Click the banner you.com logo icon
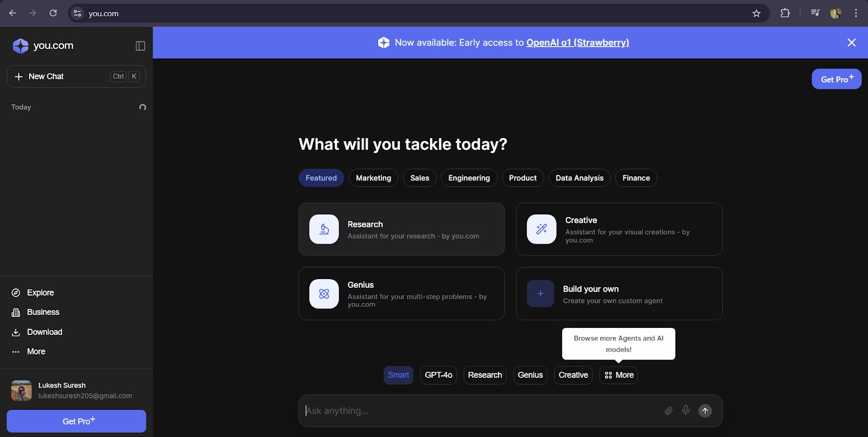868x437 pixels. coord(384,42)
